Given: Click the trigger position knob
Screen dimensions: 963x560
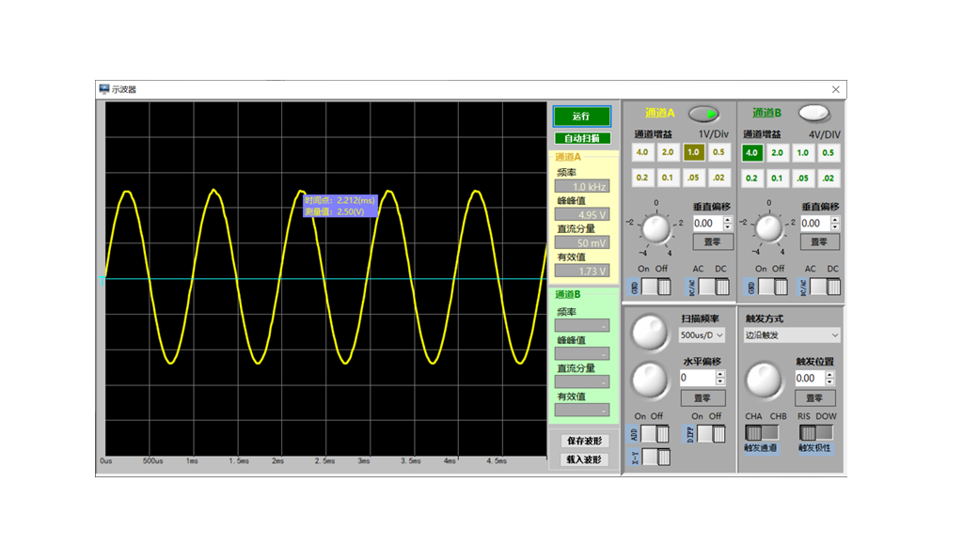Looking at the screenshot, I should (x=763, y=380).
